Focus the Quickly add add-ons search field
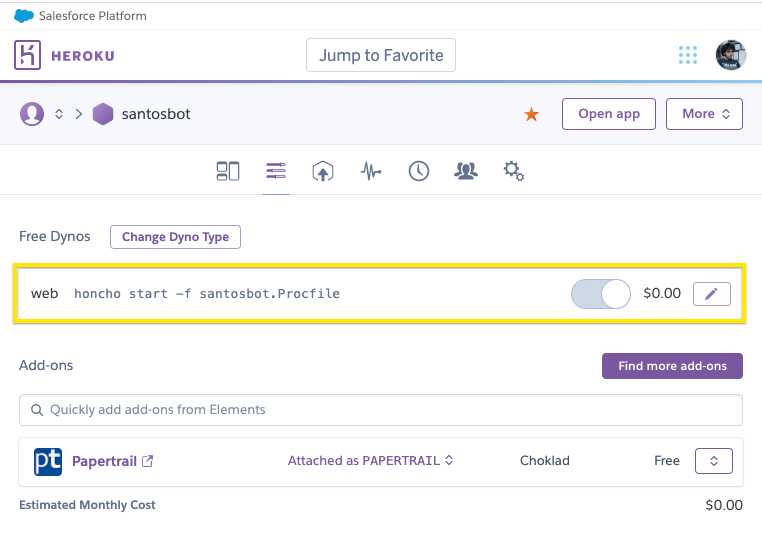 [x=381, y=410]
